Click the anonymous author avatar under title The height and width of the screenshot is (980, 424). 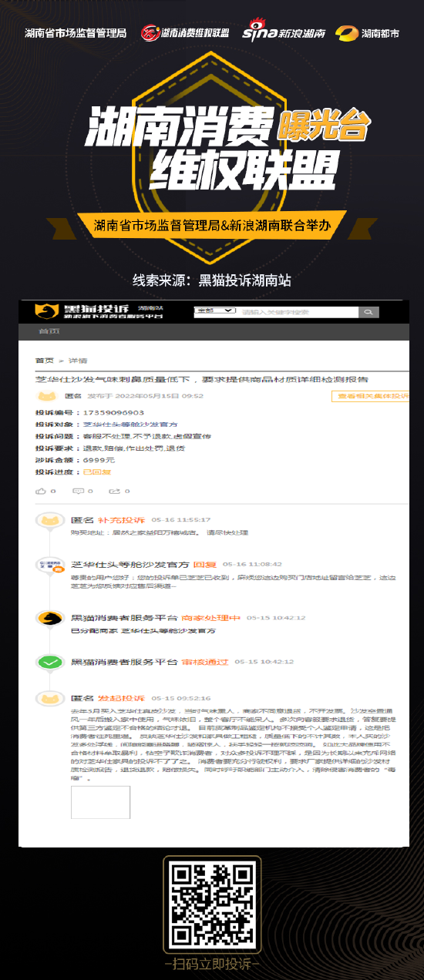click(47, 396)
